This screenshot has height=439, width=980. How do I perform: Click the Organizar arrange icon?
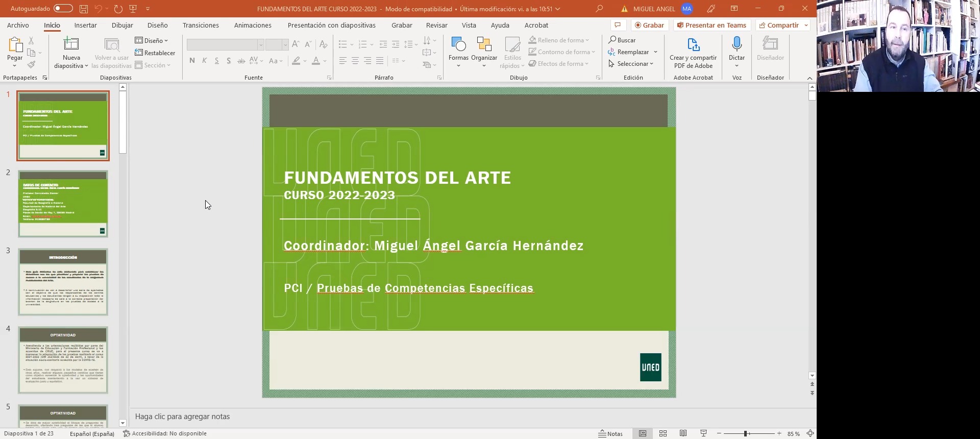[484, 45]
